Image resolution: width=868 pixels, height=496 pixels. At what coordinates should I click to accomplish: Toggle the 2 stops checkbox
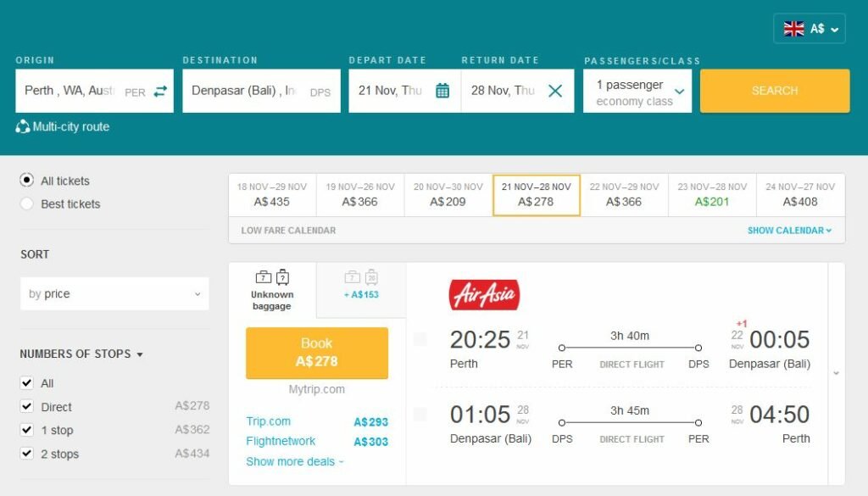point(27,454)
